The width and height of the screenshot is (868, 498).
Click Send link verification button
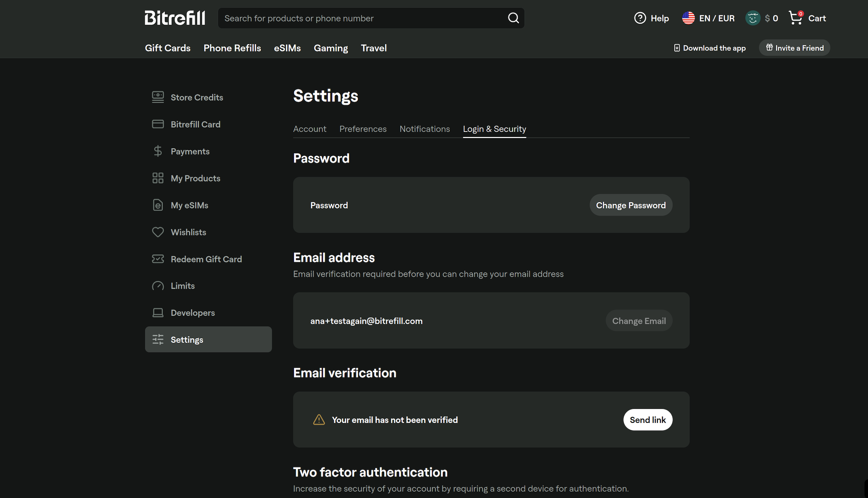(x=647, y=420)
